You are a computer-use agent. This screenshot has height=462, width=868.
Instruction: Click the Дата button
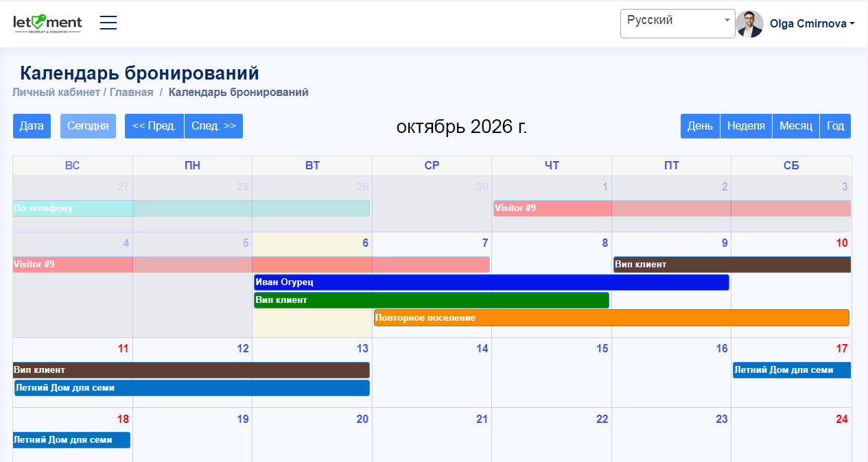(32, 126)
